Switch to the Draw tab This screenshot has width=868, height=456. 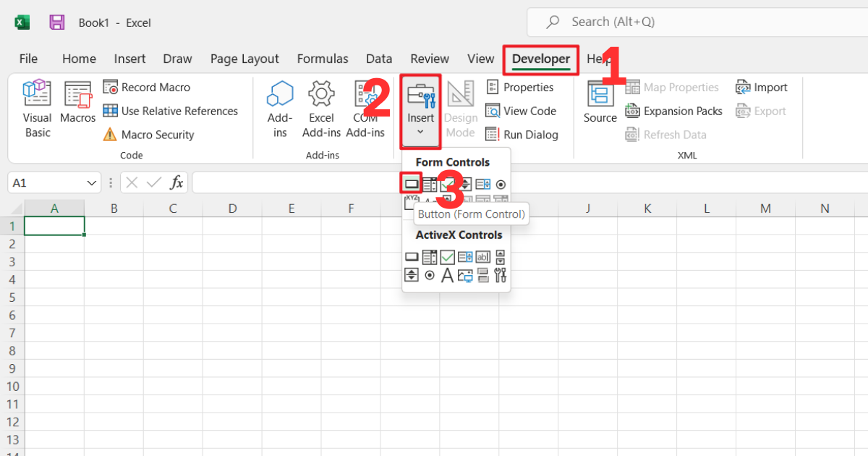(x=177, y=59)
